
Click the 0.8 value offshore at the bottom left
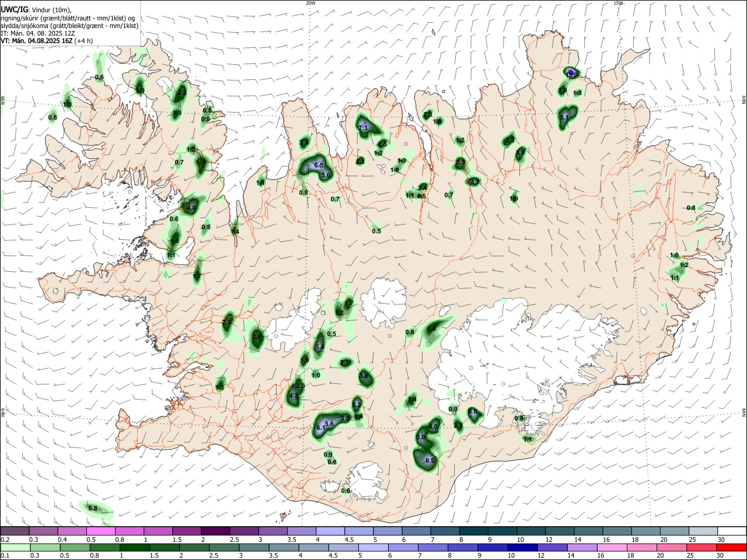(93, 509)
